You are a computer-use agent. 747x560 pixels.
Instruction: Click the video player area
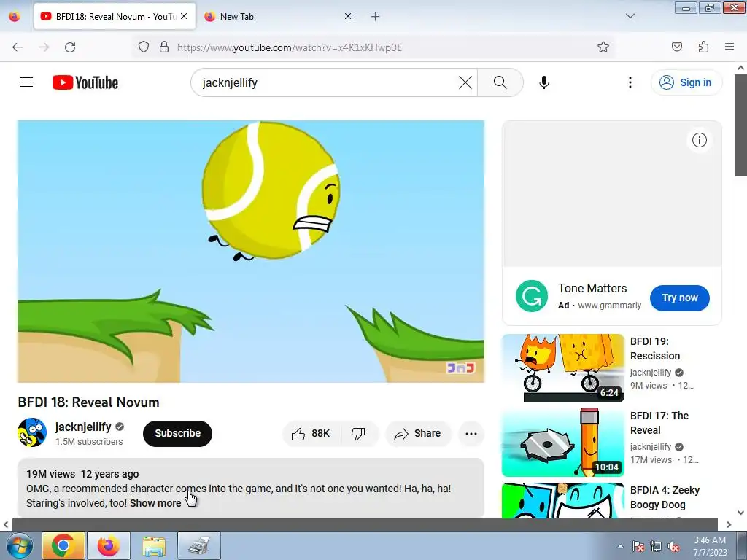coord(251,252)
